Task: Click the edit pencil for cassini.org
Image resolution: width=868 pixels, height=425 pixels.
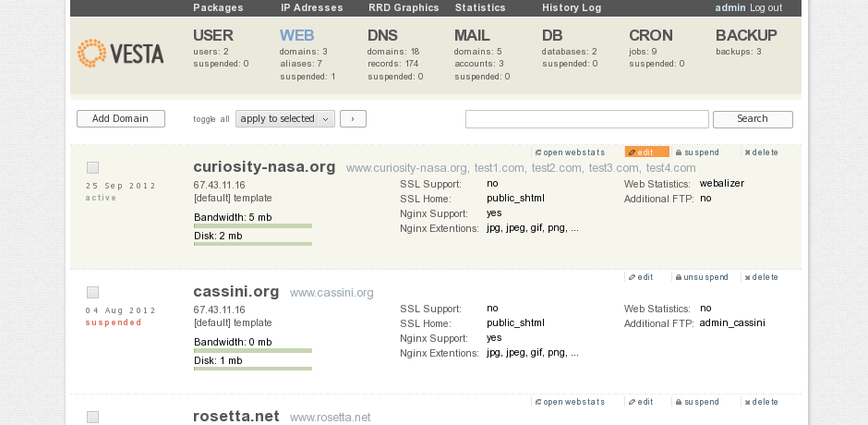Action: (x=641, y=277)
